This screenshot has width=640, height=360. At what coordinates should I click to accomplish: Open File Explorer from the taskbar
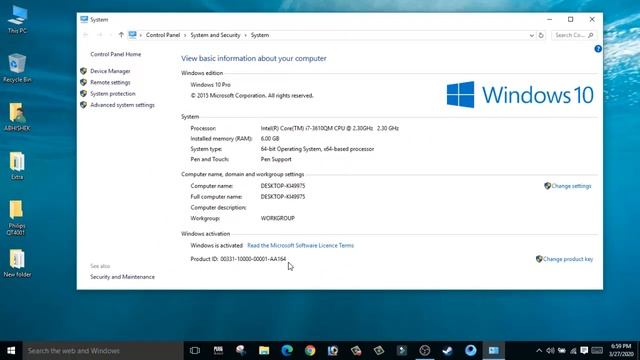click(264, 351)
